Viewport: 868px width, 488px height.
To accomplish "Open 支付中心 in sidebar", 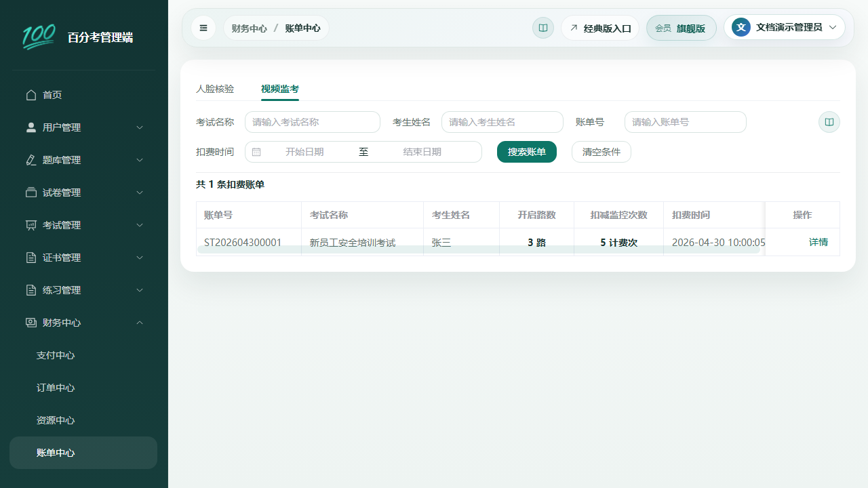I will (83, 355).
